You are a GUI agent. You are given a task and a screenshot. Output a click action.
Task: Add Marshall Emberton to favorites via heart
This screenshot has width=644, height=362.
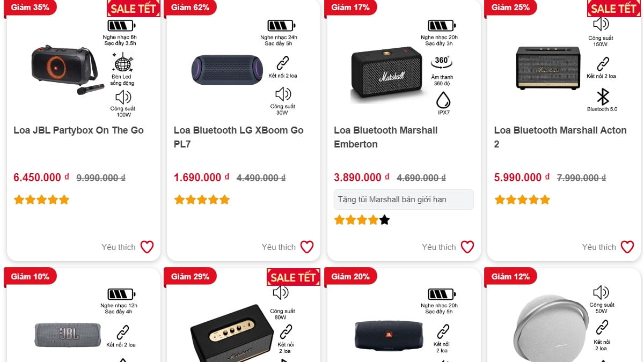467,247
